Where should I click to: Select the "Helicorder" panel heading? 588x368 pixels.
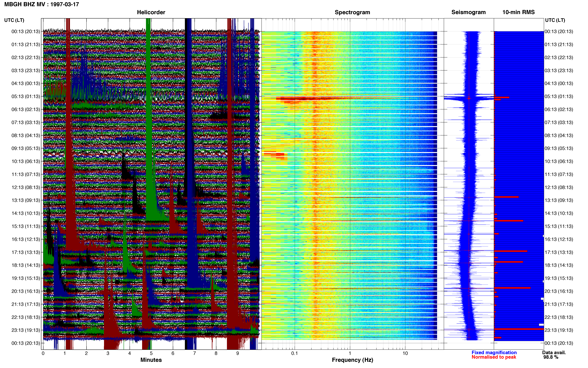tap(151, 12)
